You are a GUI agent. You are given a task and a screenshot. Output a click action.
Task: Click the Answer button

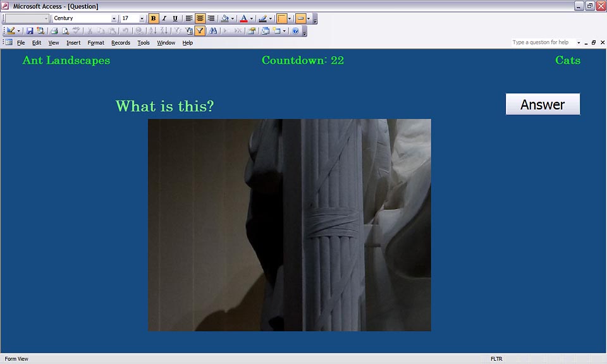click(543, 104)
